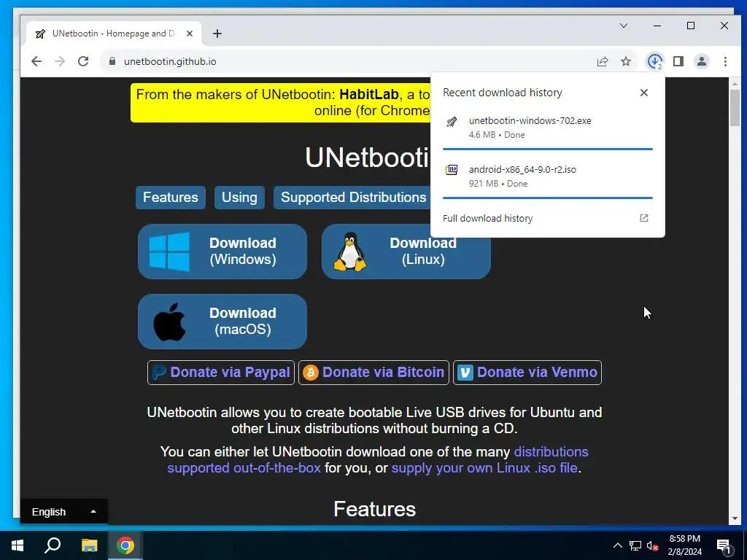
Task: Click the HabitLab link in yellow banner
Action: coord(368,94)
